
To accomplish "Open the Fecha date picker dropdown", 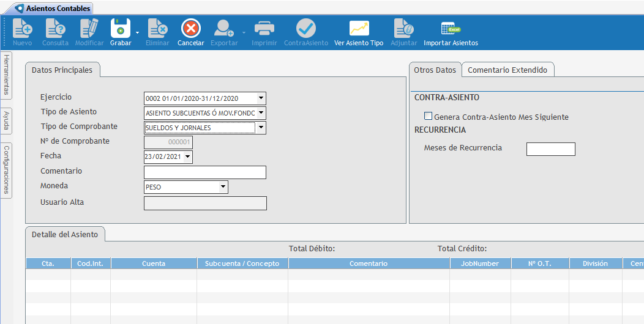I will (187, 157).
